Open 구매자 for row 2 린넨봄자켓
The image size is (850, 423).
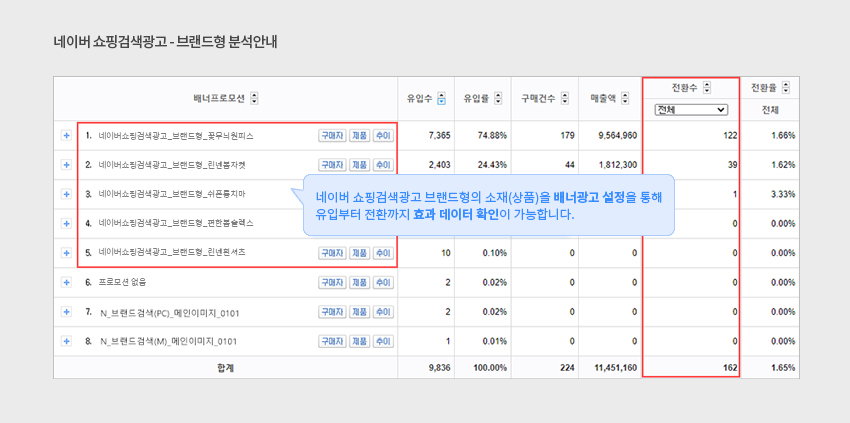tap(332, 165)
